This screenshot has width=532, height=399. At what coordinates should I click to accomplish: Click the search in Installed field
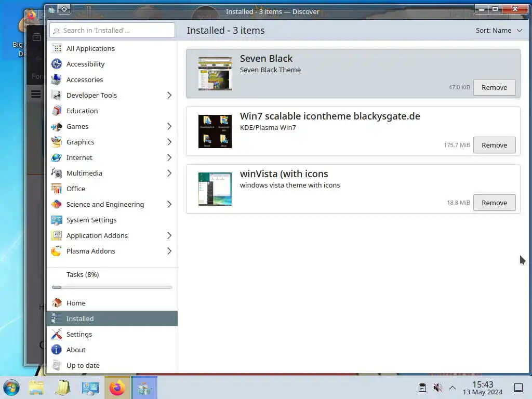[112, 31]
